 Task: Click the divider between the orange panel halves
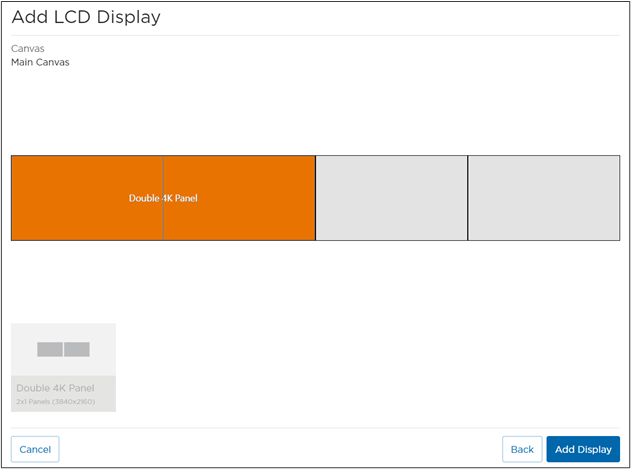163,225
